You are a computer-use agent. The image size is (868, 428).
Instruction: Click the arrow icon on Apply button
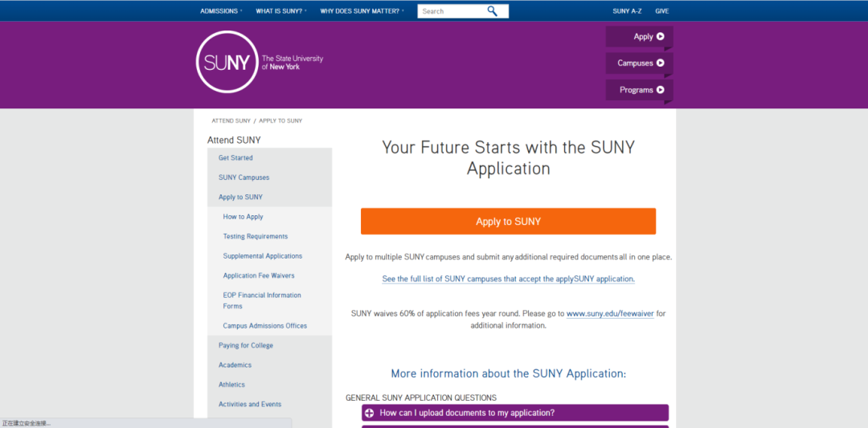coord(660,36)
